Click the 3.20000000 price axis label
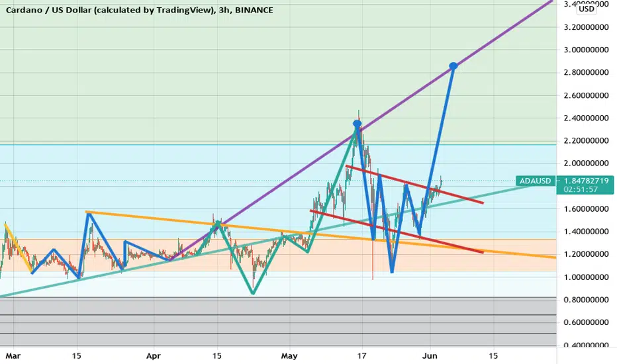617x364 pixels. [x=587, y=27]
